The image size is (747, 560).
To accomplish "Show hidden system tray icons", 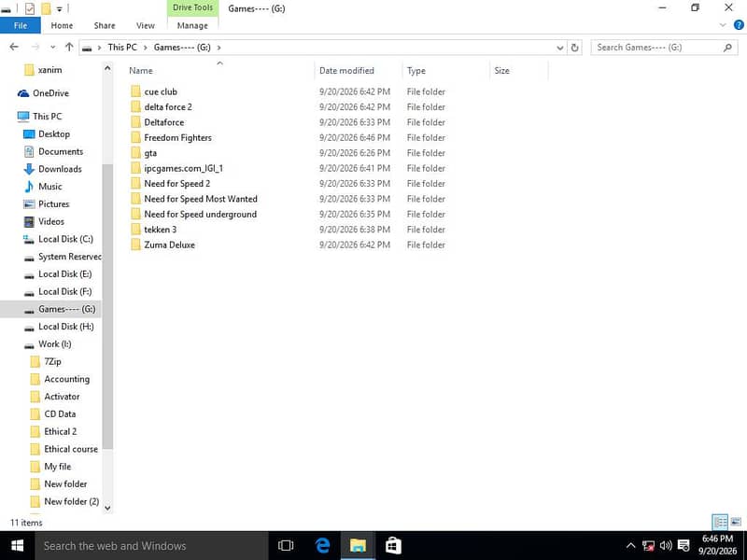I will pos(630,546).
